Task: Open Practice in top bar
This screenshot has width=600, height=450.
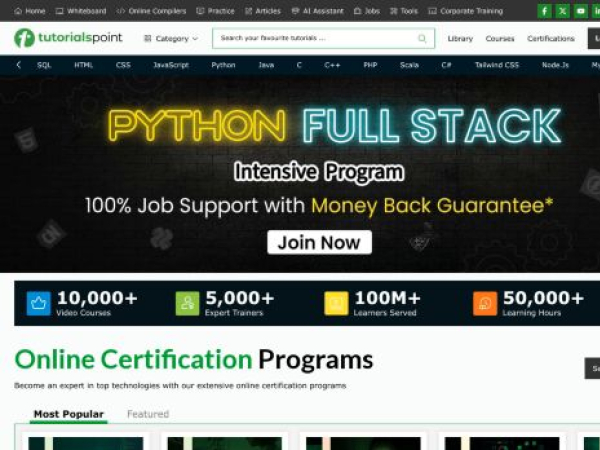Action: [215, 11]
